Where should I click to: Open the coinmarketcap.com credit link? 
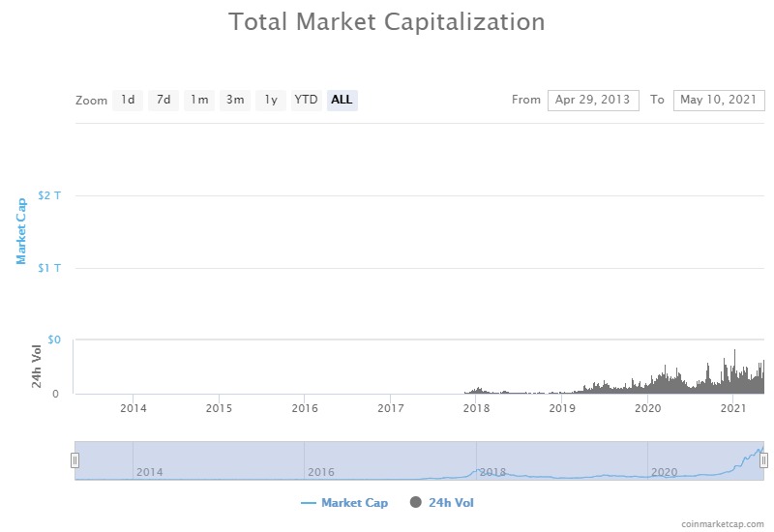[x=722, y=524]
